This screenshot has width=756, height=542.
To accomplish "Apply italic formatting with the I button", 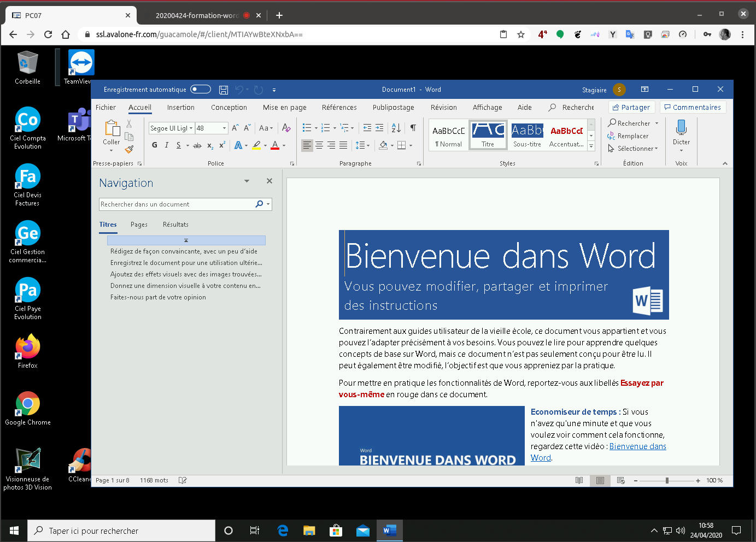I will [166, 145].
